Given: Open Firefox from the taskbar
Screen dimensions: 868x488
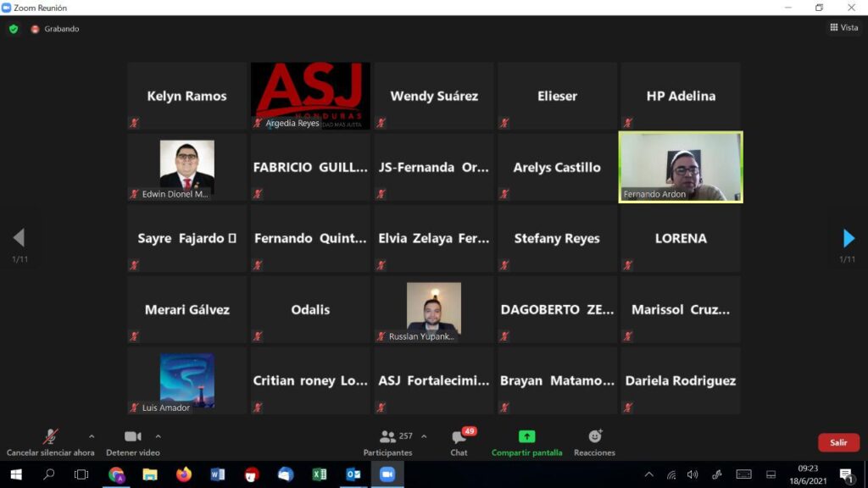Looking at the screenshot, I should point(184,474).
